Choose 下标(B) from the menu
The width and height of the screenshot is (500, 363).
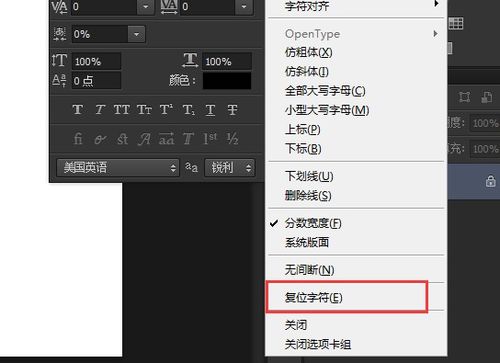[x=356, y=149]
